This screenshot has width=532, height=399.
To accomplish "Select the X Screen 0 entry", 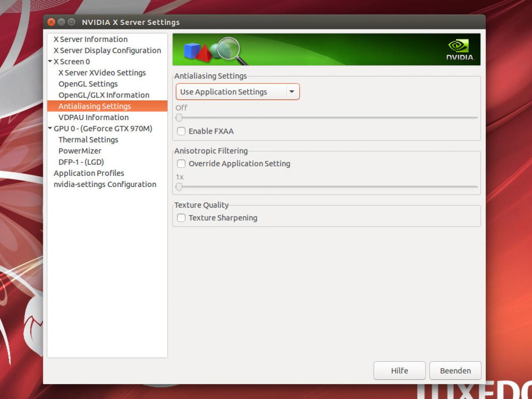I will (x=71, y=62).
